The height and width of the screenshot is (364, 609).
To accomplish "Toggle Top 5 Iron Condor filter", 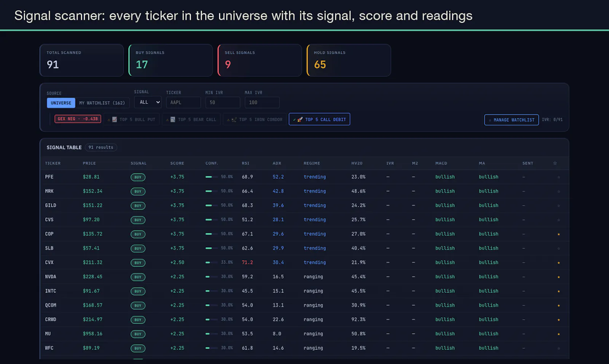I will (x=255, y=119).
